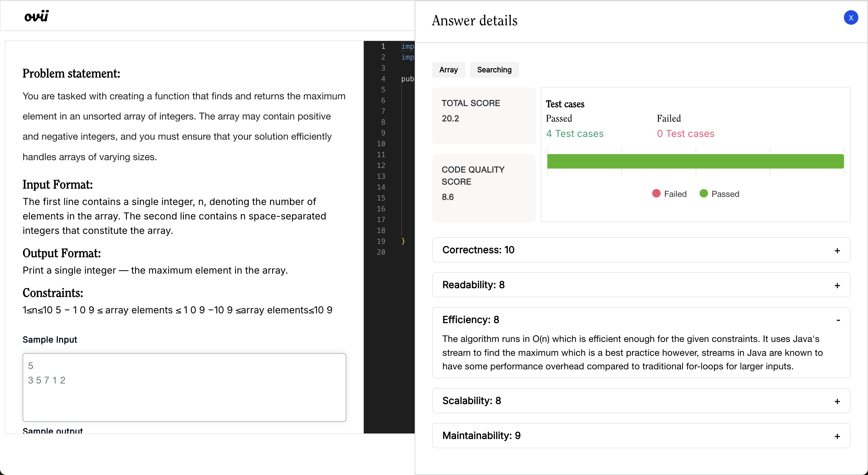The width and height of the screenshot is (868, 475).
Task: Click the 4 Test cases passed link
Action: point(574,134)
